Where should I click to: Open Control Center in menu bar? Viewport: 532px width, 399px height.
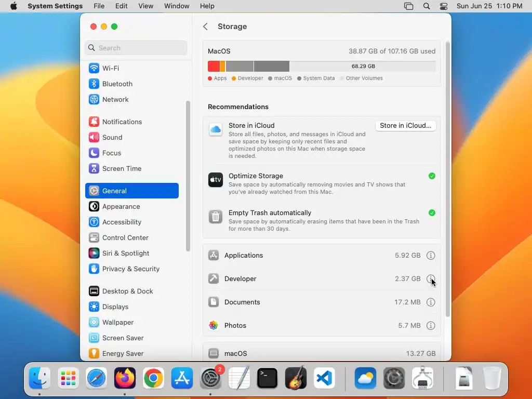444,6
